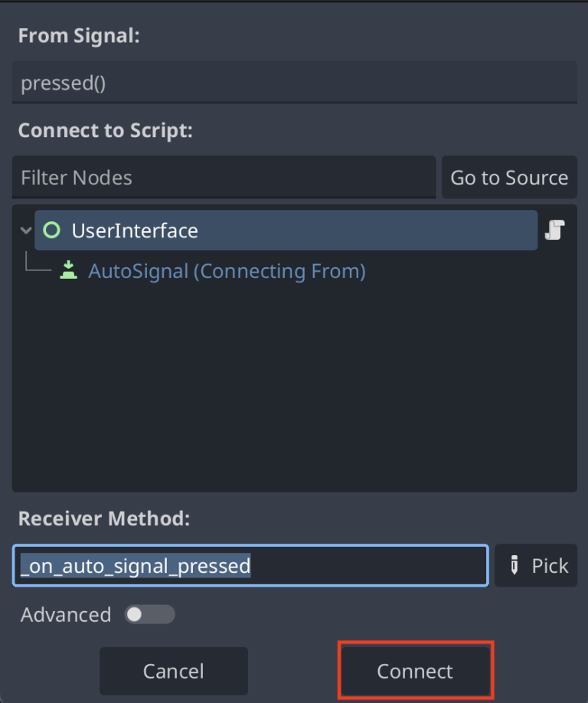Click the pencil icon inside the Pick button

coord(513,565)
